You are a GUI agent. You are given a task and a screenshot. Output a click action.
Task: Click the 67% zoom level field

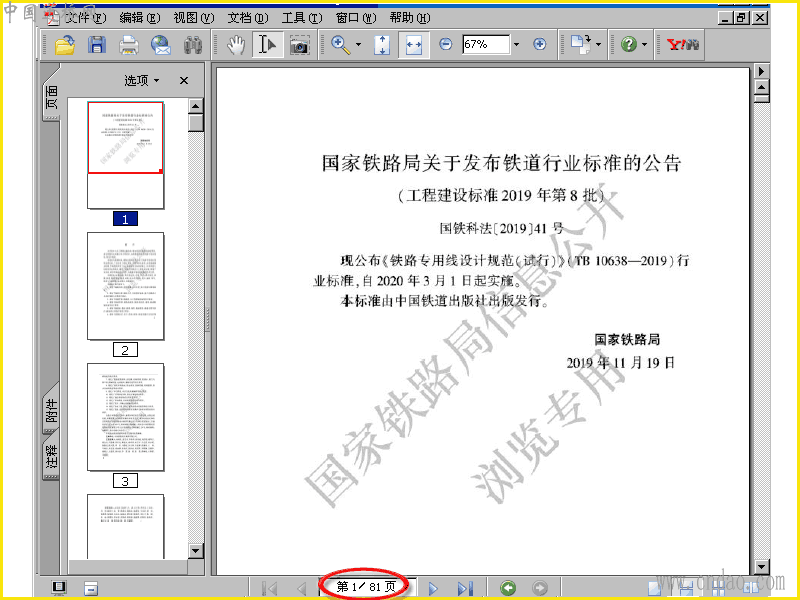point(486,44)
